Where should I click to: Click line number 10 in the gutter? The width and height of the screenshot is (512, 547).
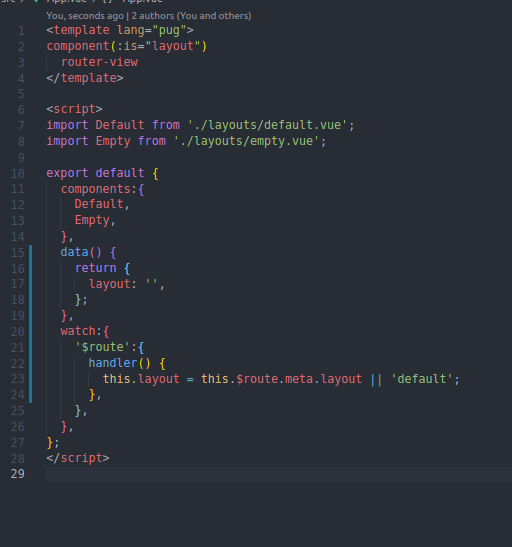pyautogui.click(x=18, y=173)
